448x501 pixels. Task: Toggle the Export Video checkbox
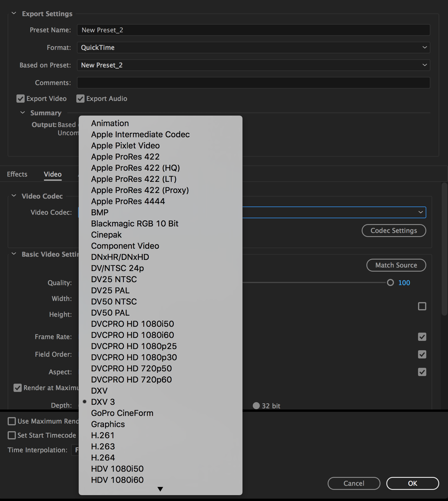[x=21, y=99]
